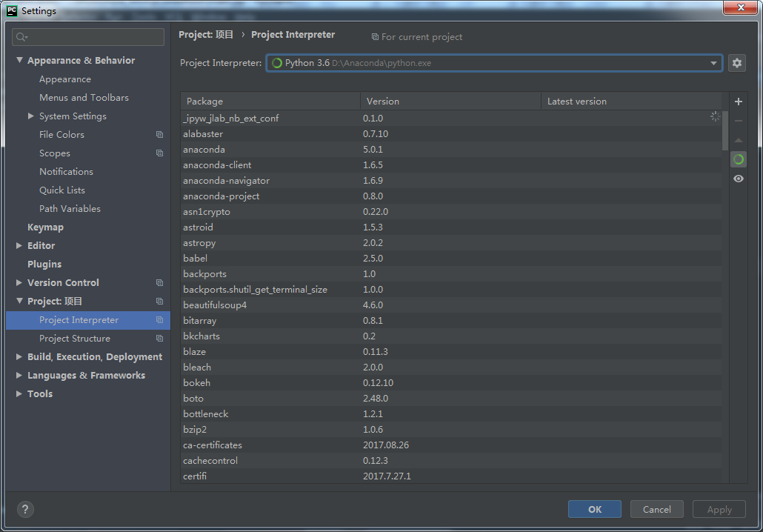This screenshot has height=532, width=763.
Task: Select the certifi package row
Action: (x=451, y=476)
